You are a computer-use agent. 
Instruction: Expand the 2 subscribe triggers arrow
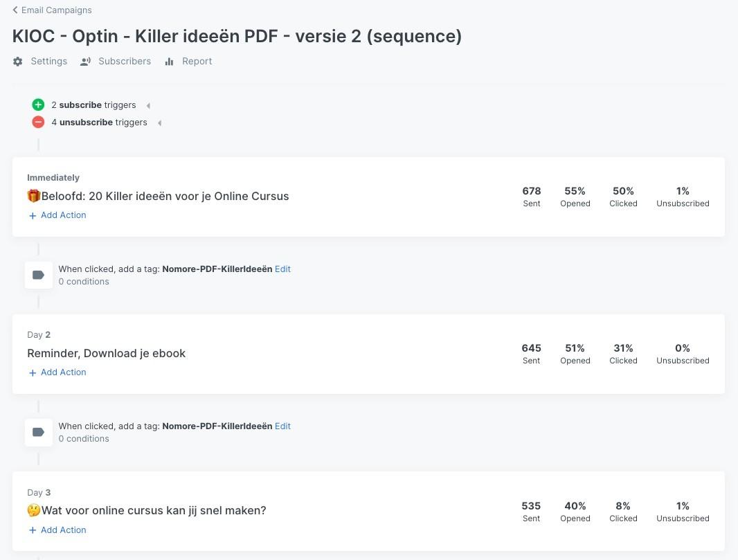pos(148,105)
